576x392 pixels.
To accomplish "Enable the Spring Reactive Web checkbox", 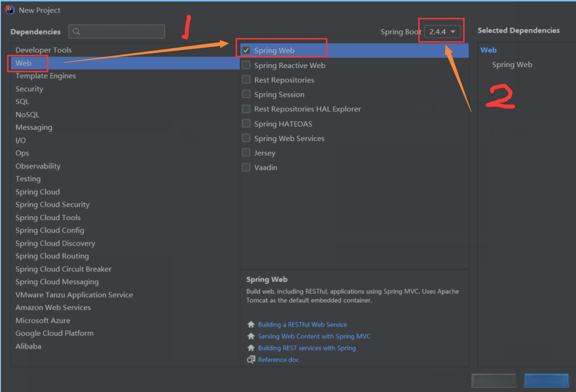I will tap(246, 65).
